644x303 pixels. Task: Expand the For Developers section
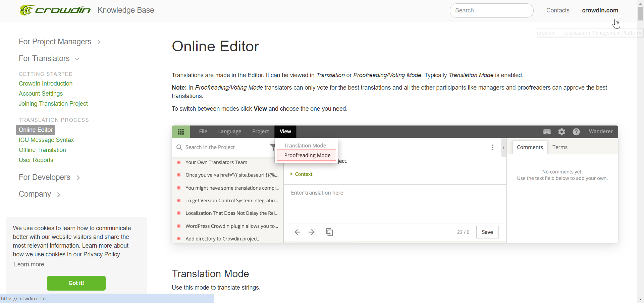49,177
